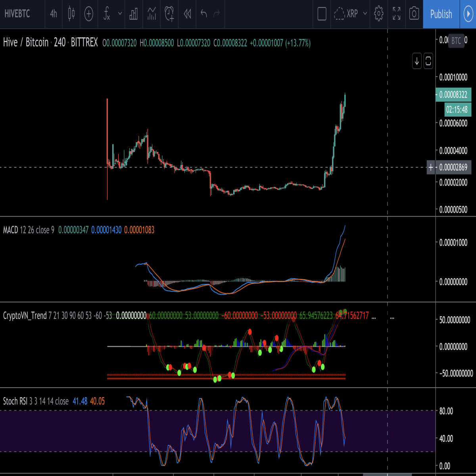Open indicator templates icon
This screenshot has width=476, height=476.
152,14
